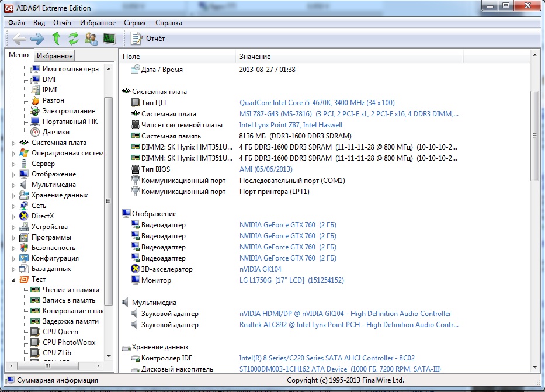Open the Сервис menu
Image resolution: width=545 pixels, height=392 pixels.
click(135, 23)
